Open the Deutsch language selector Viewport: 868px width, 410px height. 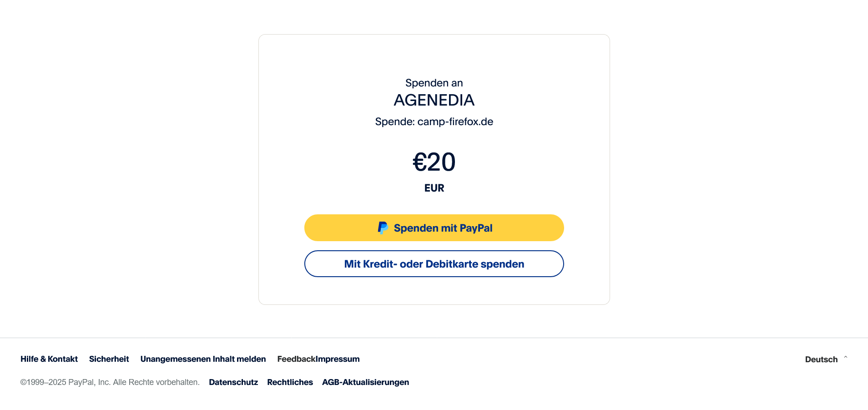click(x=821, y=359)
